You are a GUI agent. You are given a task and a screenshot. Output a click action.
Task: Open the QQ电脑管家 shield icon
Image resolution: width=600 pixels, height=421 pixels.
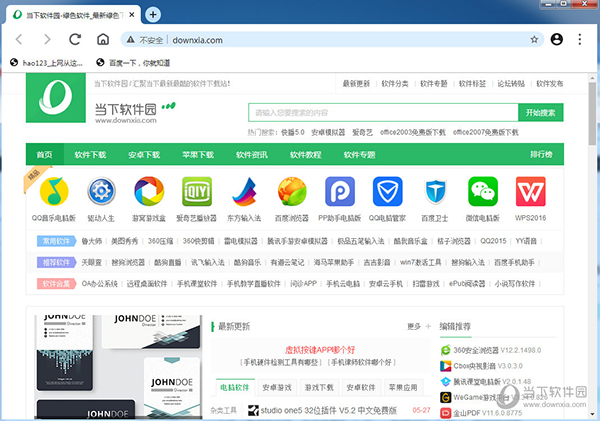(x=388, y=191)
